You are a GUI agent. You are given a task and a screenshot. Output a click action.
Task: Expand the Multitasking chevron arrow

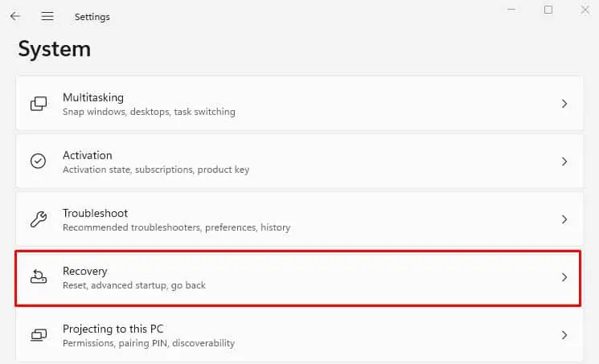[564, 104]
